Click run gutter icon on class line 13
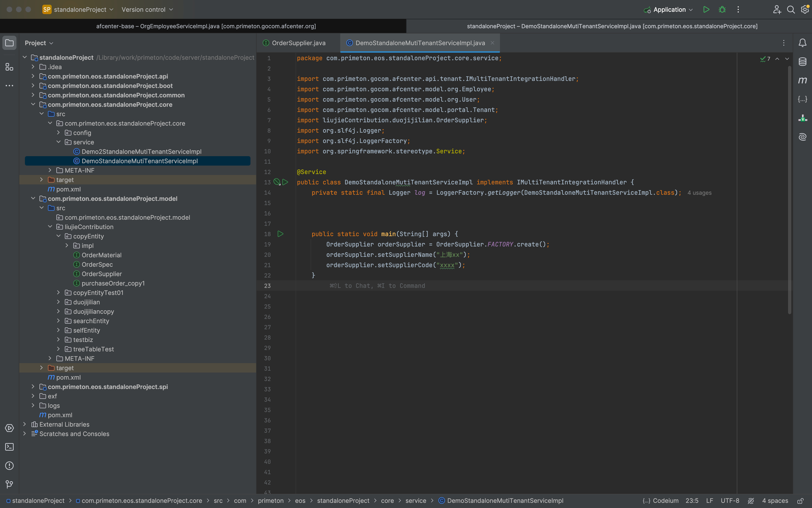 [285, 182]
